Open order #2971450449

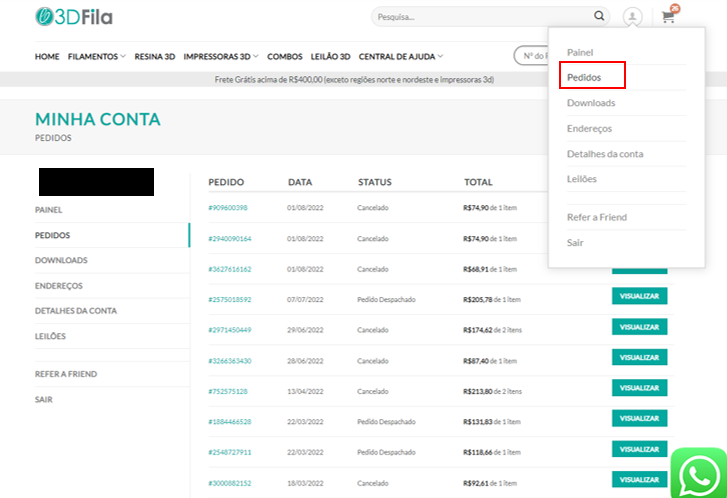[x=230, y=330]
